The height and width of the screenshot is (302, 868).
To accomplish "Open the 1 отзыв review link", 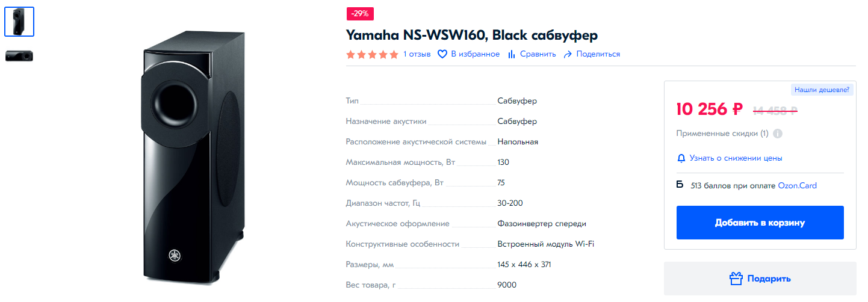I will pos(417,54).
